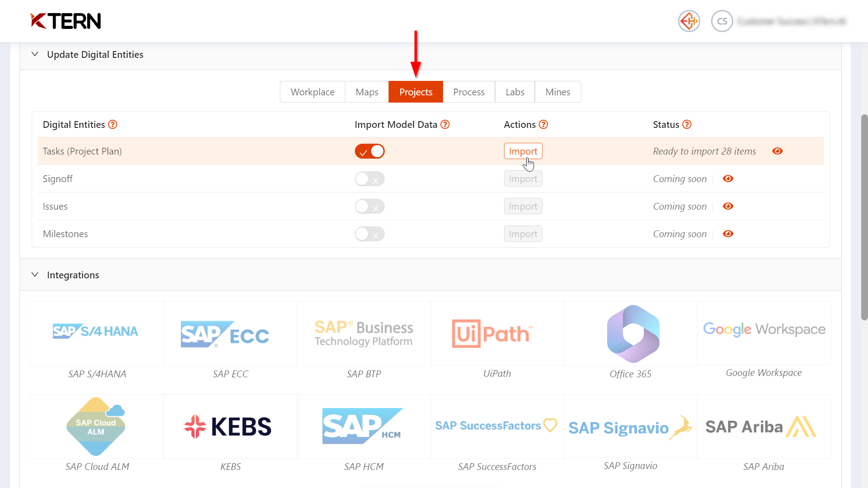Open the UiPath integration tile
This screenshot has width=868, height=488.
[x=497, y=334]
